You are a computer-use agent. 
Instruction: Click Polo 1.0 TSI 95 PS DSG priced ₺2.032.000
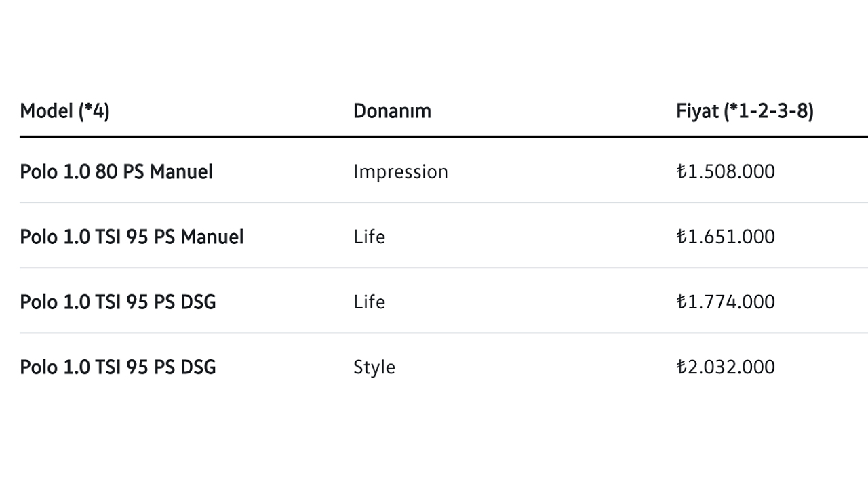(x=118, y=367)
